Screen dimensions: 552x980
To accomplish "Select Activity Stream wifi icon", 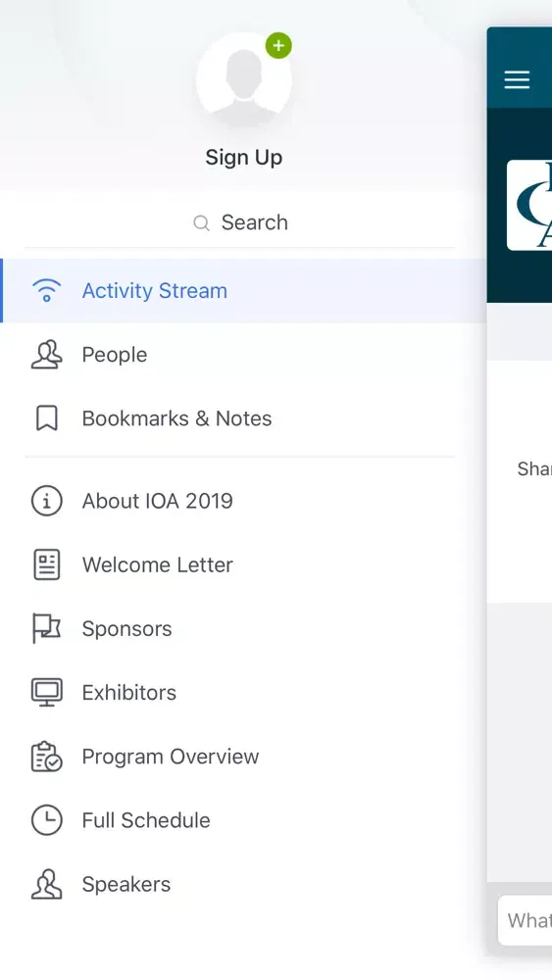I will [x=47, y=291].
